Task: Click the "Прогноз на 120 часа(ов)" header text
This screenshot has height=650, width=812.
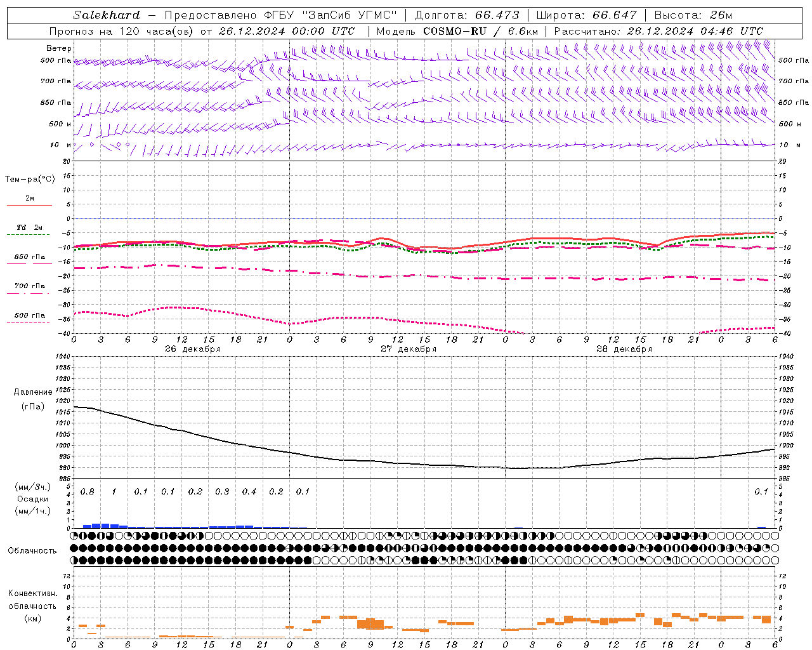Action: (x=121, y=31)
